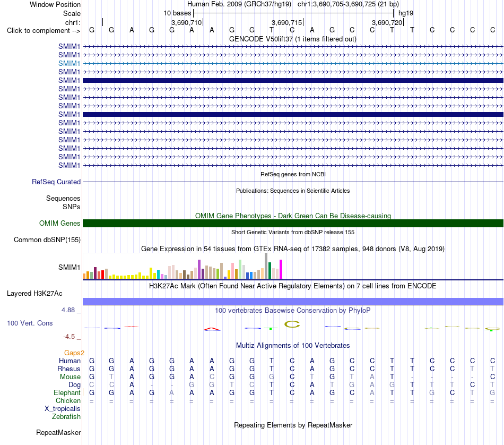
Task: Click the 'Mouse' alignment row label
Action: [70, 377]
